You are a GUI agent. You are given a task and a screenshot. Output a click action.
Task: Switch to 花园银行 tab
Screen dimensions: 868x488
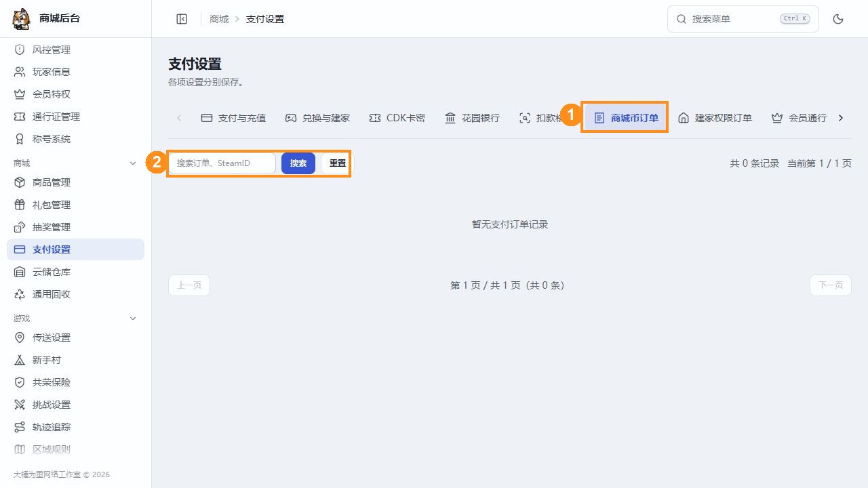pyautogui.click(x=472, y=118)
